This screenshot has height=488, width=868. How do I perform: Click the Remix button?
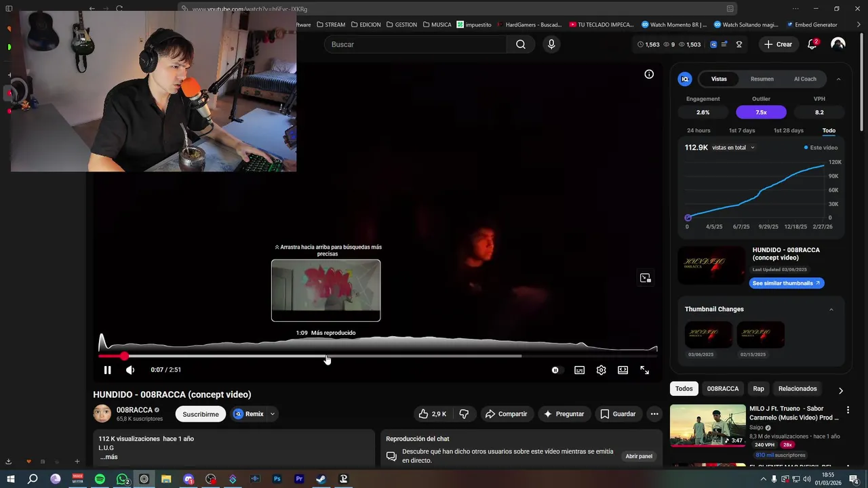click(x=249, y=413)
